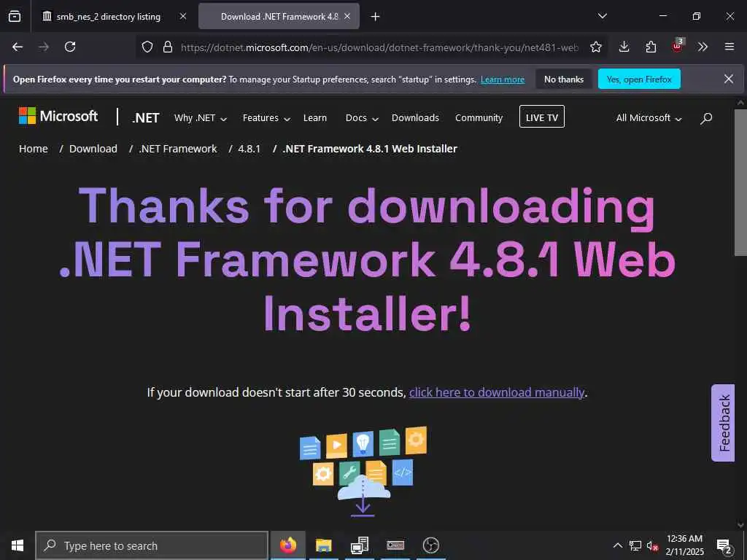747x560 pixels.
Task: Go to Download breadcrumb
Action: [x=93, y=149]
